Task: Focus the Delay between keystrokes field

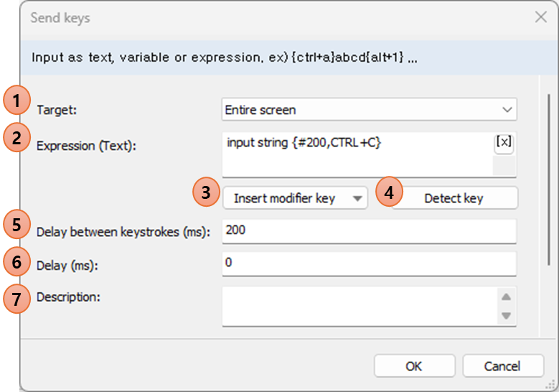Action: click(369, 231)
